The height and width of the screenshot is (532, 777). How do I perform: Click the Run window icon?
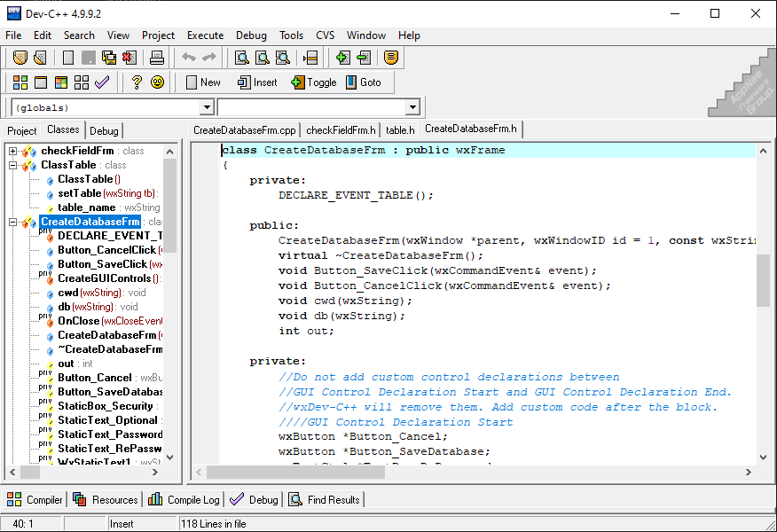(41, 82)
